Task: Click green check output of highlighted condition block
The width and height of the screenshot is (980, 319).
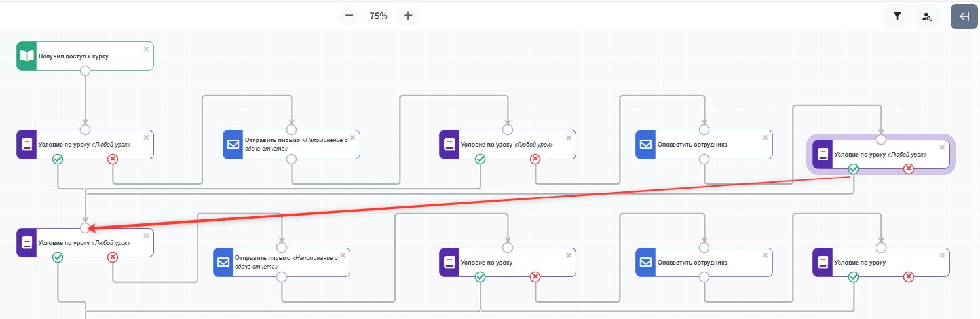Action: [x=853, y=169]
